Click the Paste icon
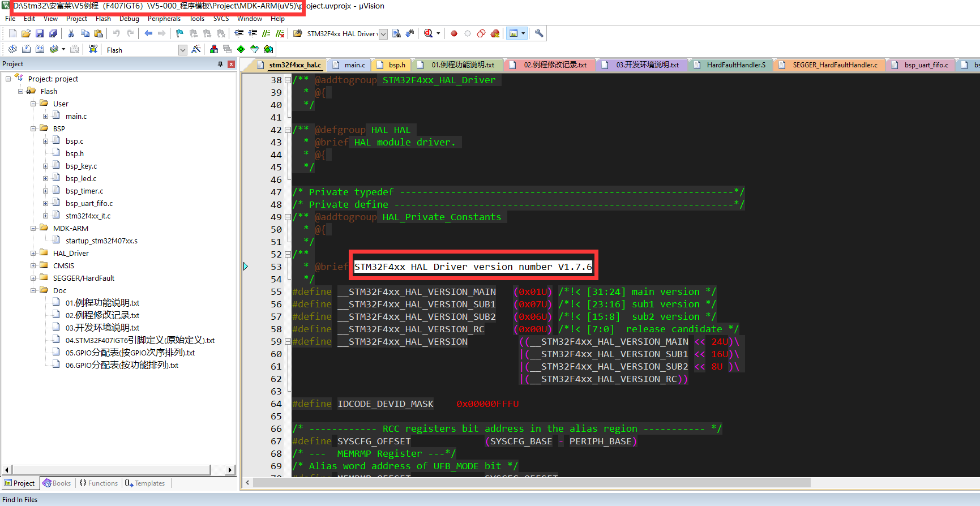 point(99,33)
